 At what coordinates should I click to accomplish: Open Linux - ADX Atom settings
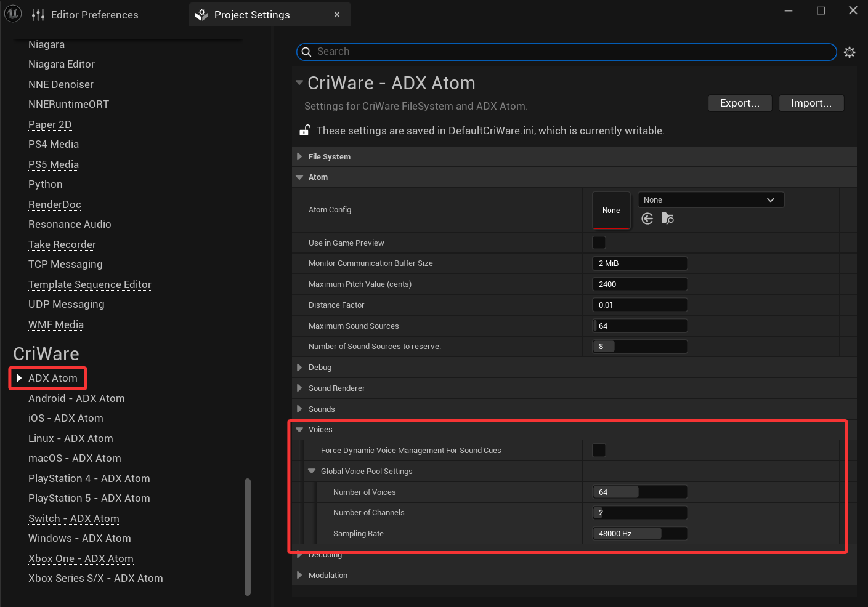point(71,438)
